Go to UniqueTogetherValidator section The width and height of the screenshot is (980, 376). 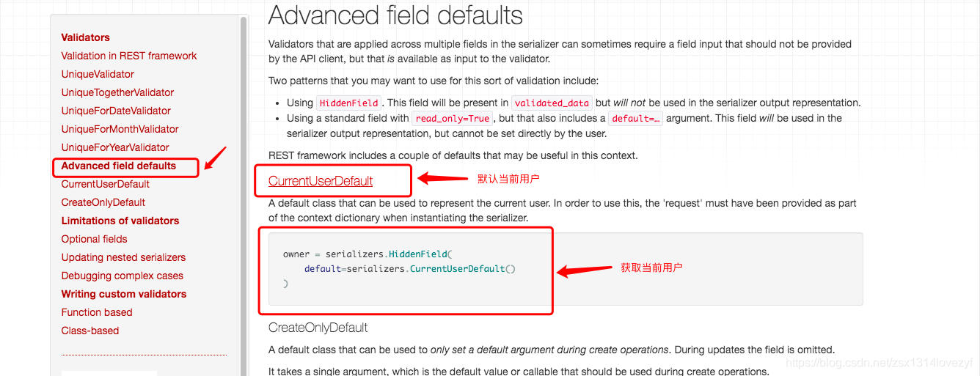click(x=117, y=92)
